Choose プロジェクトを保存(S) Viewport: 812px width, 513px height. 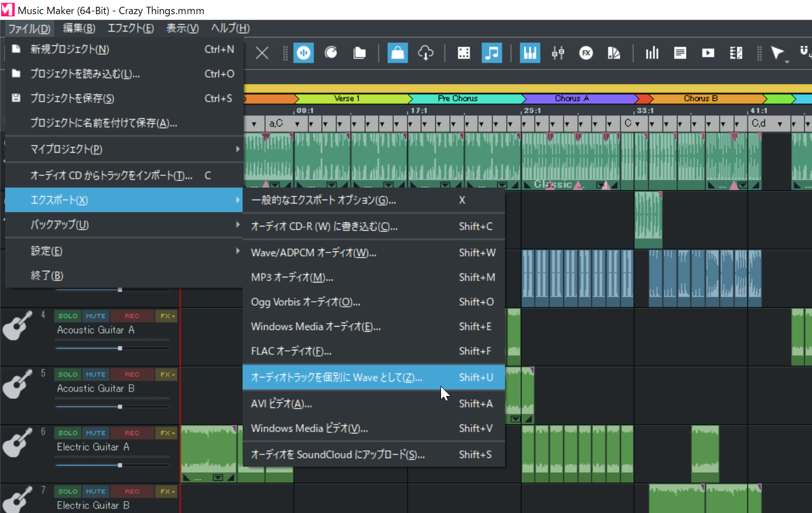(124, 98)
